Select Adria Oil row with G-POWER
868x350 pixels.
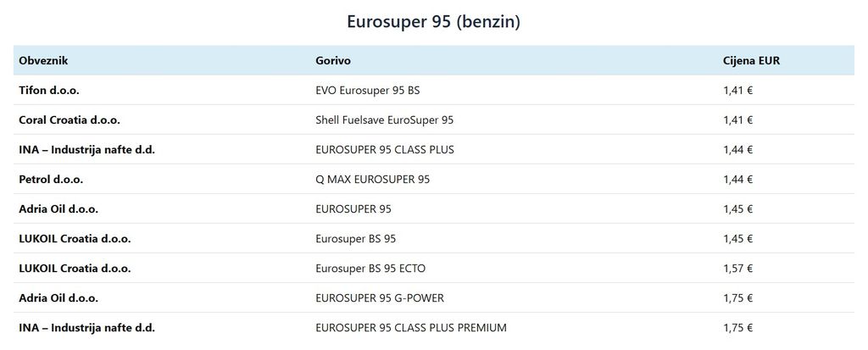pyautogui.click(x=433, y=298)
